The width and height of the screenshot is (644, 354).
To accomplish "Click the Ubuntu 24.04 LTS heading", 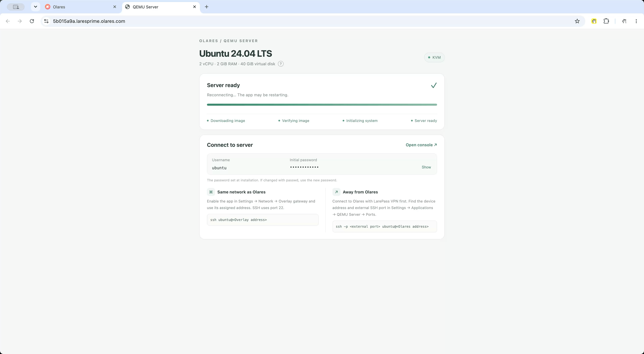I will [x=235, y=54].
